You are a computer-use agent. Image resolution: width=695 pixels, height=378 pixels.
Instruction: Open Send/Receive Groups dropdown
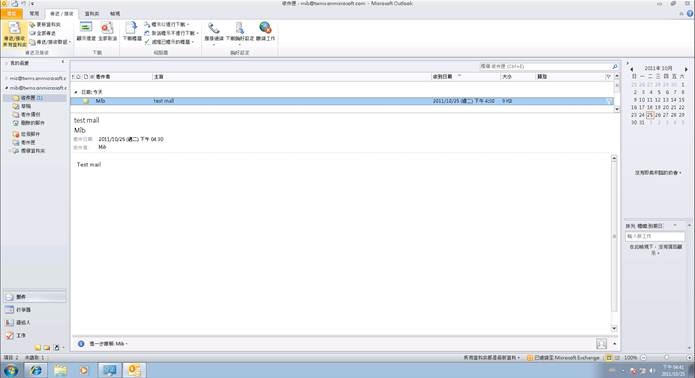(x=50, y=42)
